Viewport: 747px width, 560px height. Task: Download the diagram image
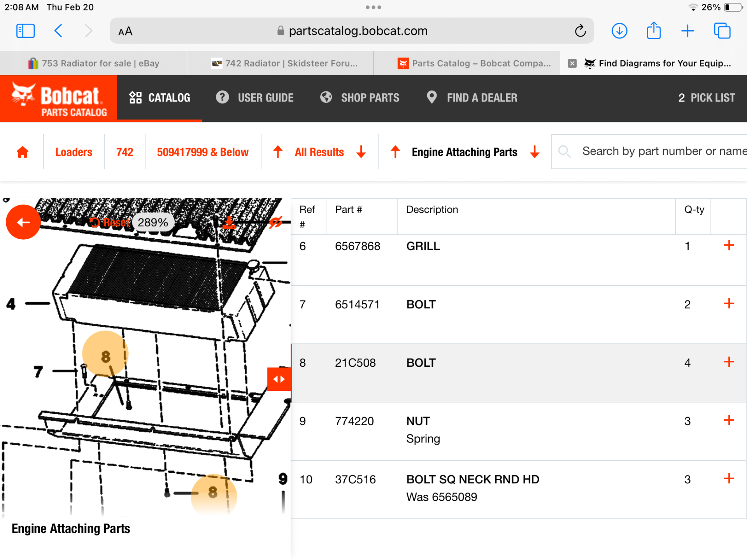229,222
